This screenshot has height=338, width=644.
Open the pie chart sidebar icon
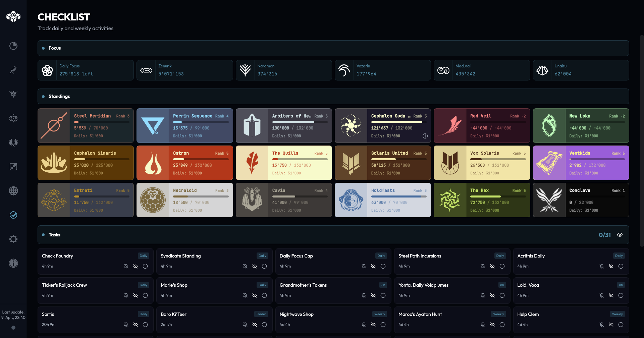(13, 46)
